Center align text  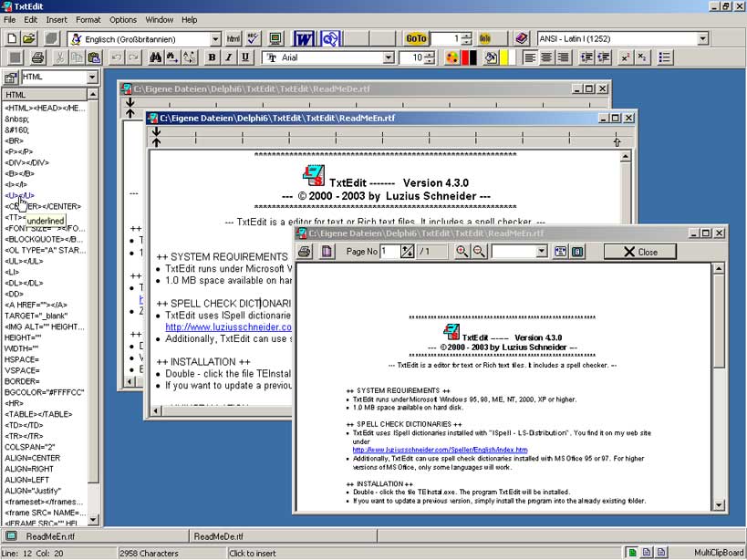pyautogui.click(x=546, y=58)
